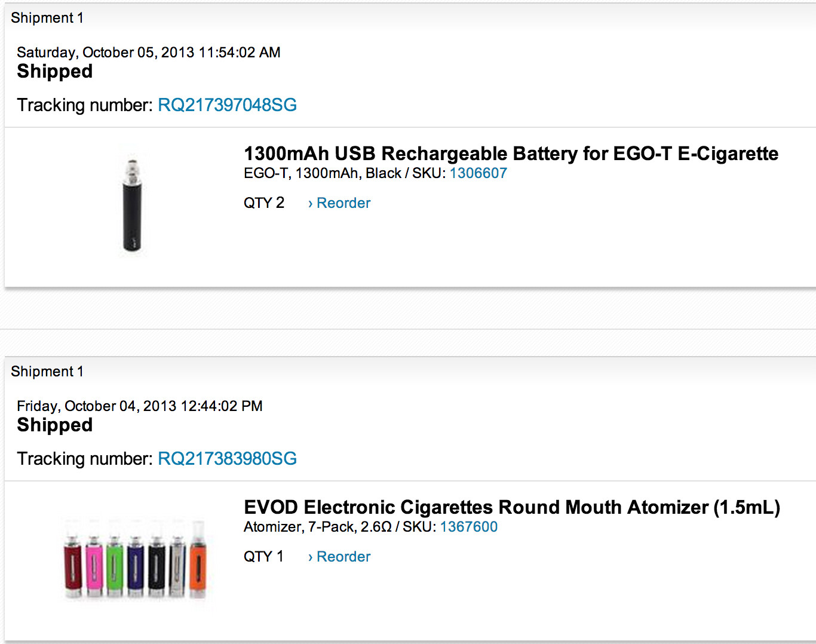Open tracking number RQ217383980SG

[x=227, y=459]
